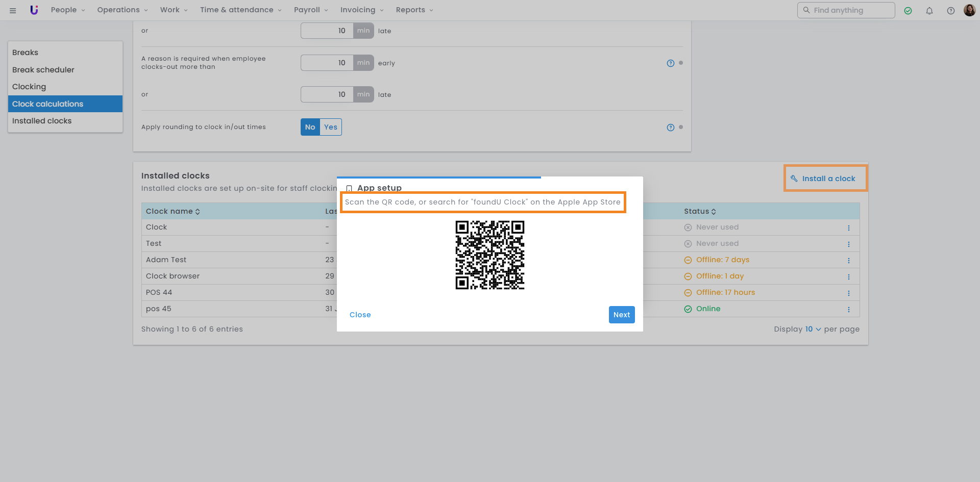
Task: Open row options for Adam Test
Action: coord(849,261)
